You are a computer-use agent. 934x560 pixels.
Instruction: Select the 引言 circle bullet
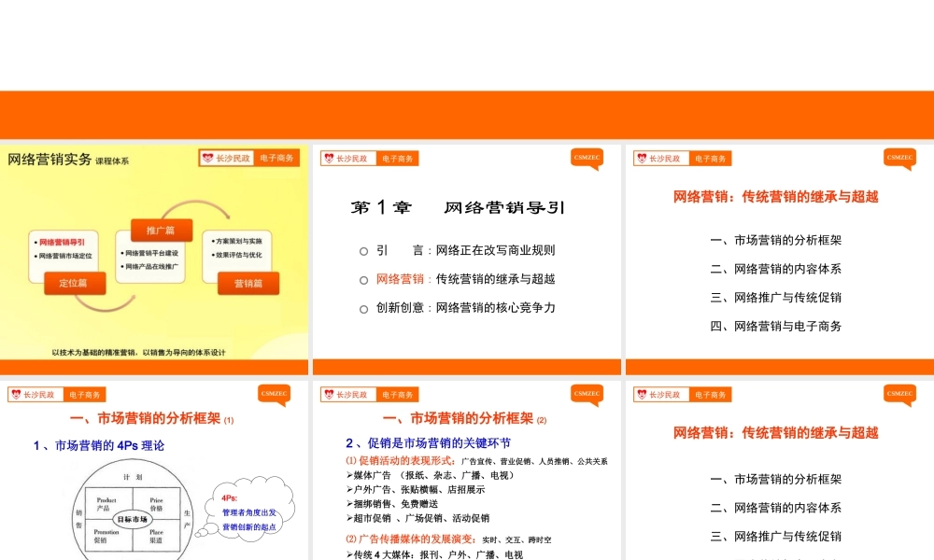click(363, 250)
